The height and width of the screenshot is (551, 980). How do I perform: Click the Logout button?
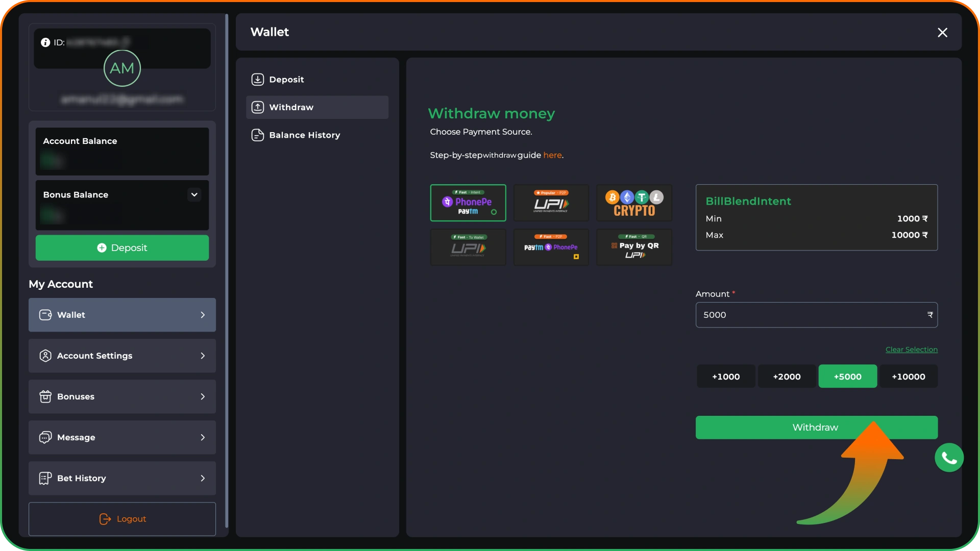coord(122,519)
